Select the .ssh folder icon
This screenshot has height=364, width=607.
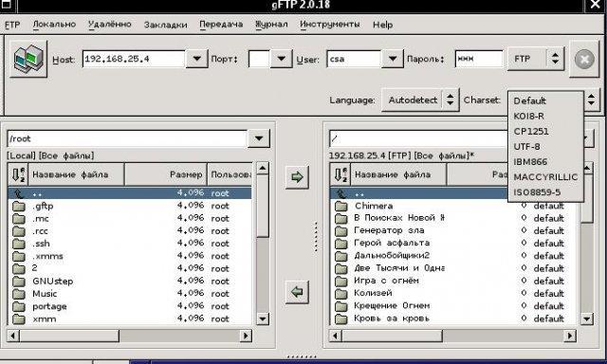click(19, 244)
